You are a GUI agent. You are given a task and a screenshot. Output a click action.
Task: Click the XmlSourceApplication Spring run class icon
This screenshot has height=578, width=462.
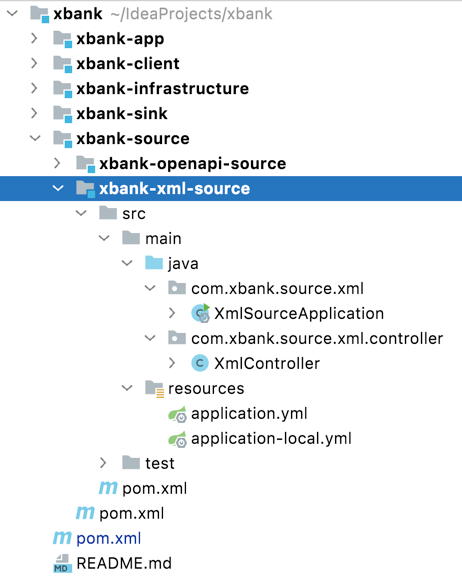click(x=201, y=313)
